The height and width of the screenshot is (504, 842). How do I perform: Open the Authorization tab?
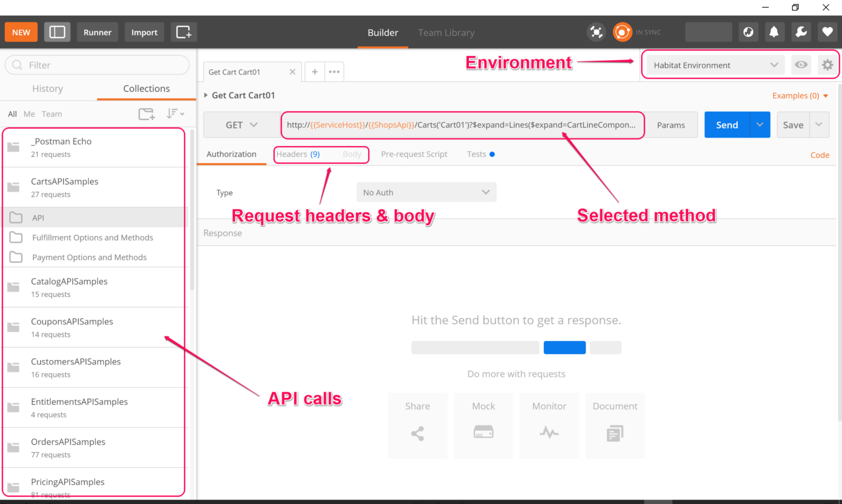(232, 154)
